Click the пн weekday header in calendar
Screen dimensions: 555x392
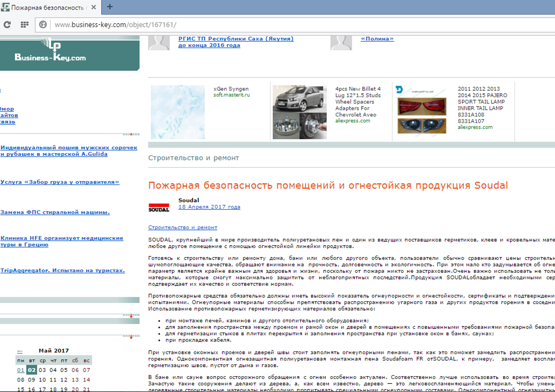(21, 361)
